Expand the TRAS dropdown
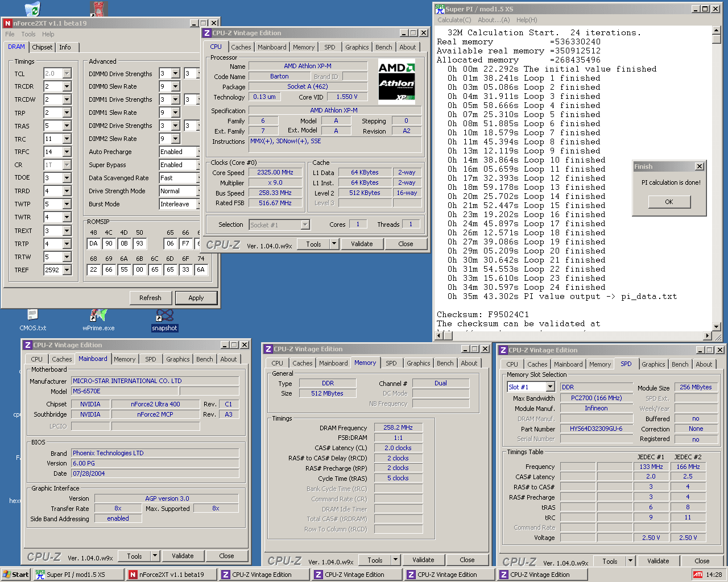 (x=67, y=126)
